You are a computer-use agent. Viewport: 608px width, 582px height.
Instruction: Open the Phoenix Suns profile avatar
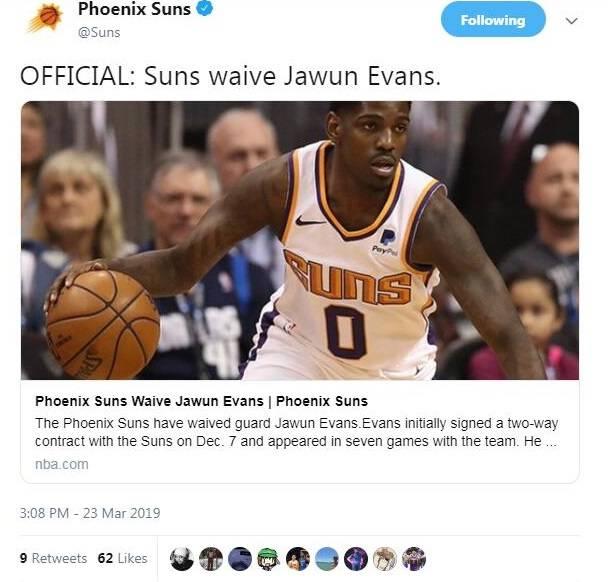(x=45, y=18)
